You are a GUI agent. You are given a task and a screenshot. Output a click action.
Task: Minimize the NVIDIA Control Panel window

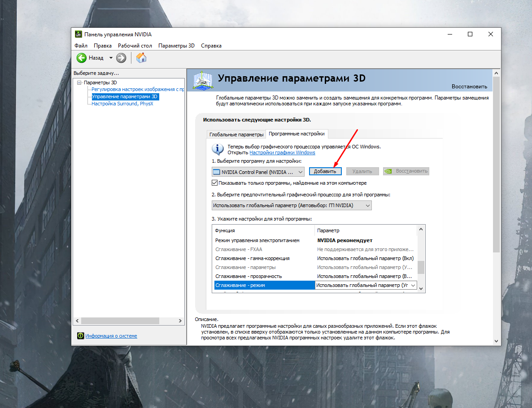450,34
